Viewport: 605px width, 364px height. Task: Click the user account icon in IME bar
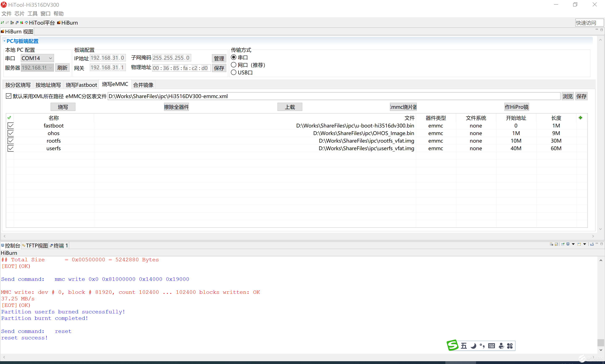coord(501,346)
